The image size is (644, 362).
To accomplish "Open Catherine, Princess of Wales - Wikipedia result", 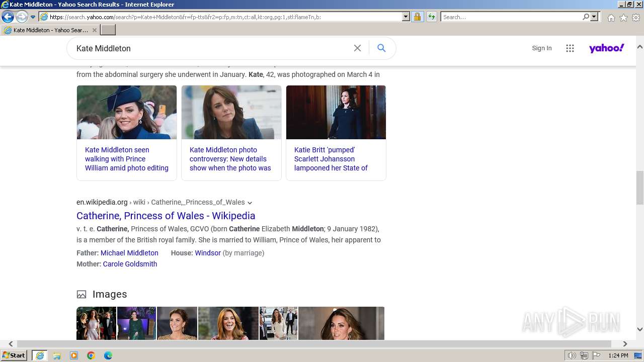I will 166,216.
